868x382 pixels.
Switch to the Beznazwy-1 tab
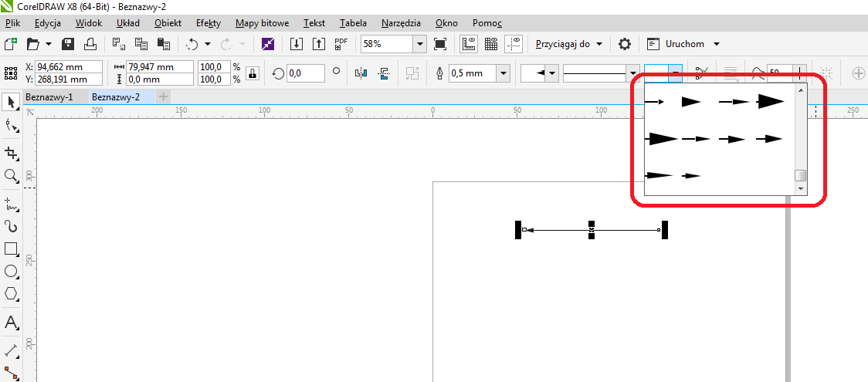click(49, 97)
